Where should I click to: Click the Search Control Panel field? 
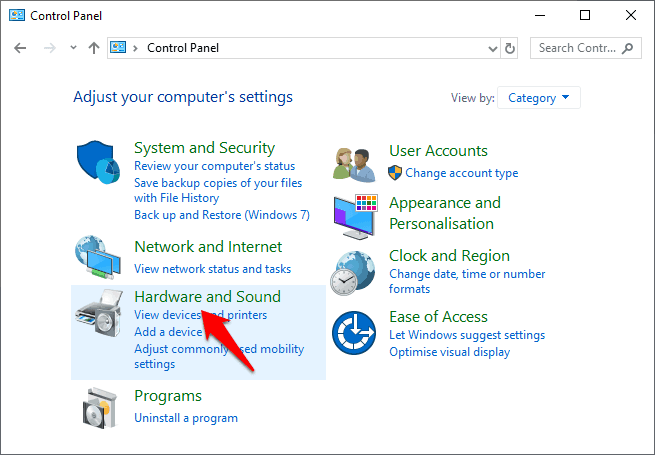pyautogui.click(x=586, y=48)
